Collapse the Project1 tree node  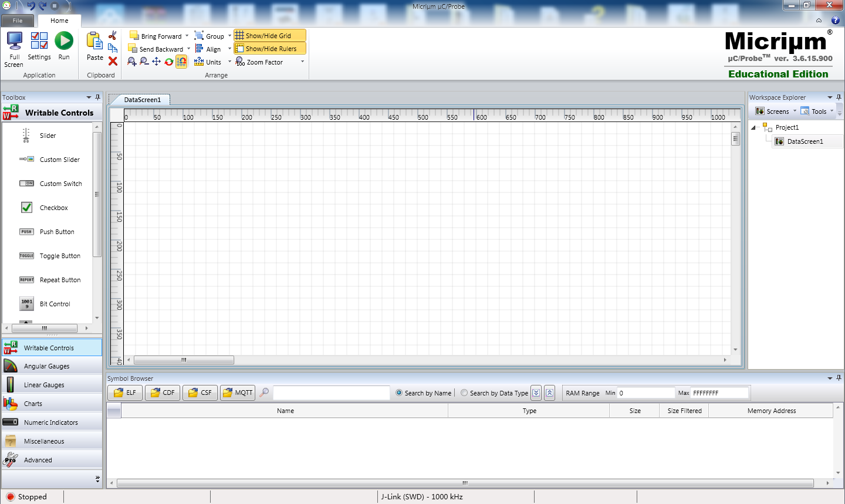click(x=753, y=127)
